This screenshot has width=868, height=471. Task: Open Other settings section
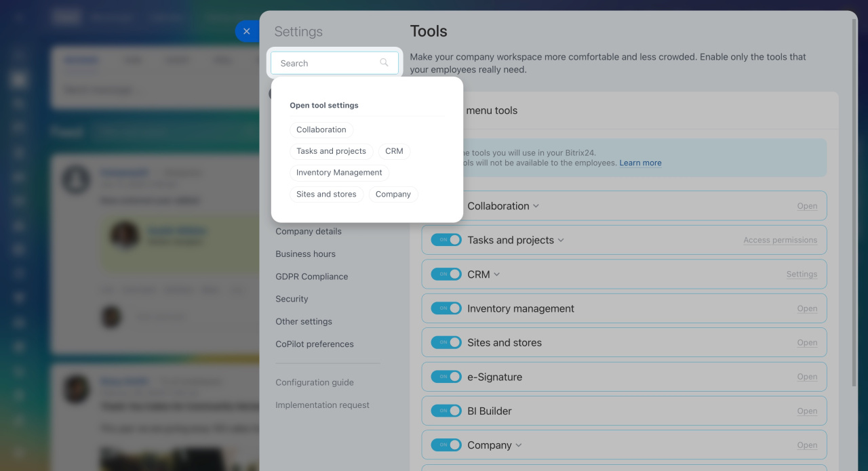(x=304, y=321)
